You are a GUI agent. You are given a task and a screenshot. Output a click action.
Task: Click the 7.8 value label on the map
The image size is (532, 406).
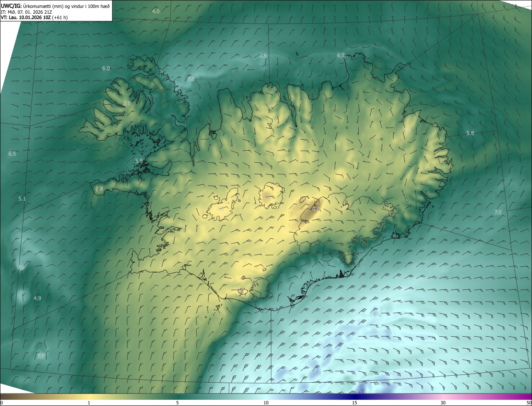tap(191, 79)
